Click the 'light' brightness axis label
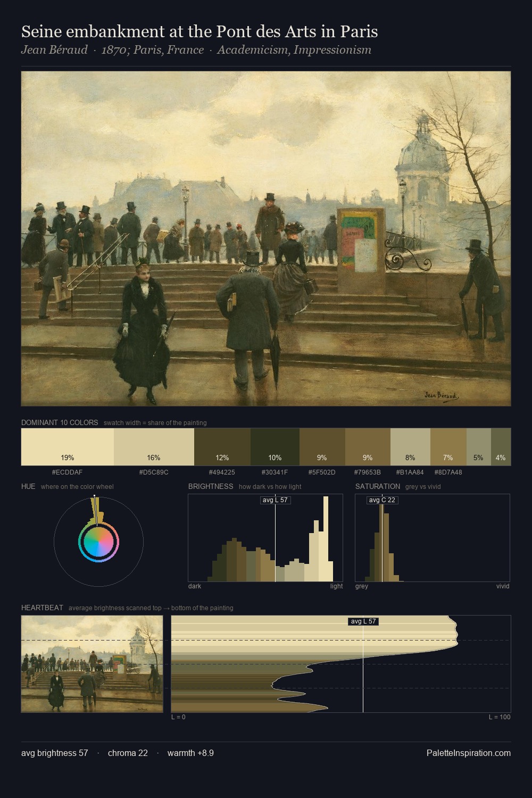 click(x=336, y=586)
